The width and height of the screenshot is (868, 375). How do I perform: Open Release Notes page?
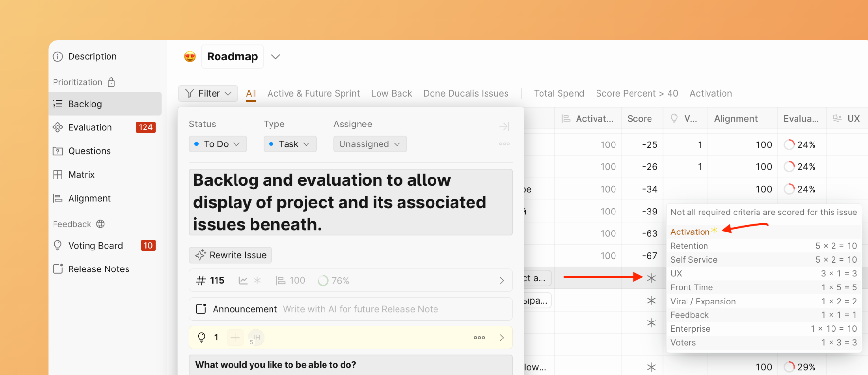tap(98, 269)
